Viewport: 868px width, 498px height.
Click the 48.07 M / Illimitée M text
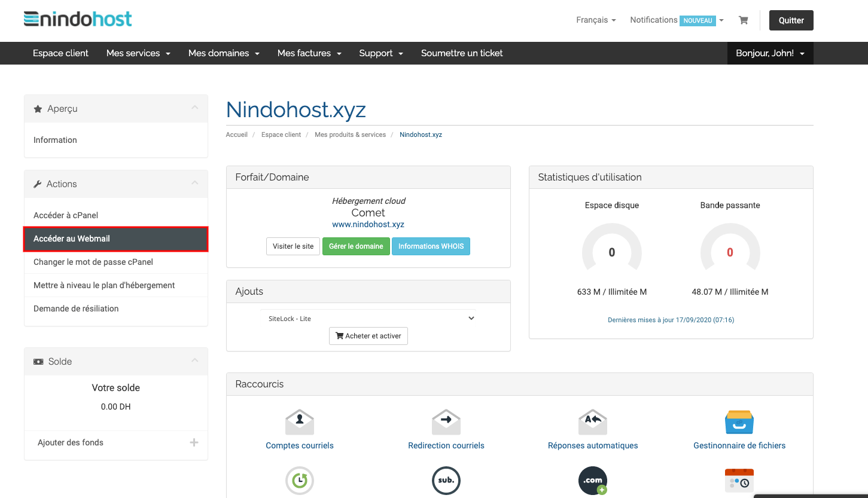(x=730, y=292)
